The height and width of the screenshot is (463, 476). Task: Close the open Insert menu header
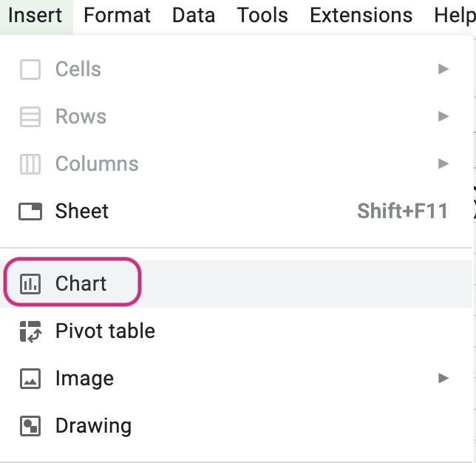[35, 16]
